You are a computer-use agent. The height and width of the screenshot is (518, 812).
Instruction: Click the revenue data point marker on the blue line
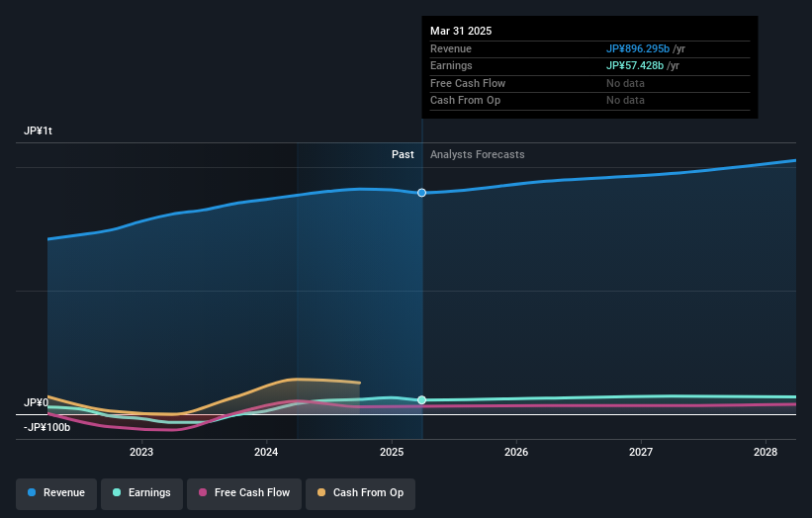pyautogui.click(x=422, y=193)
